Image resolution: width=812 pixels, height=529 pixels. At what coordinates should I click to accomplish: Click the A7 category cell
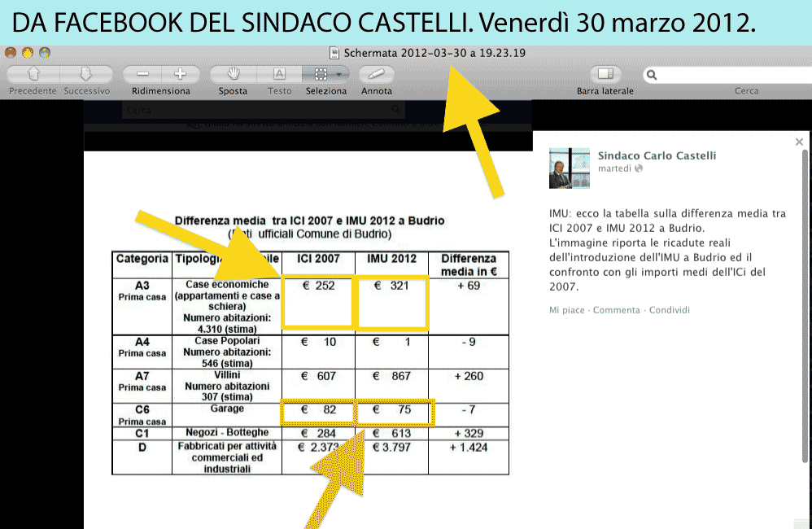142,386
